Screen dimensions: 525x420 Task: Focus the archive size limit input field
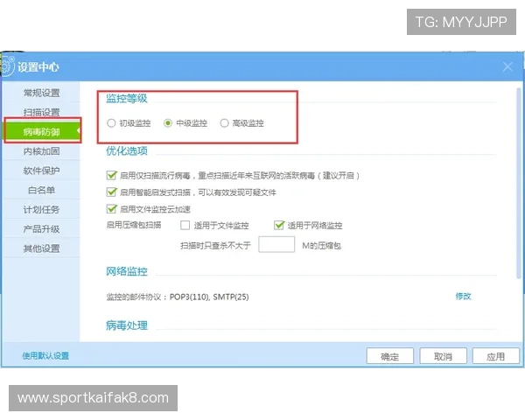[276, 244]
